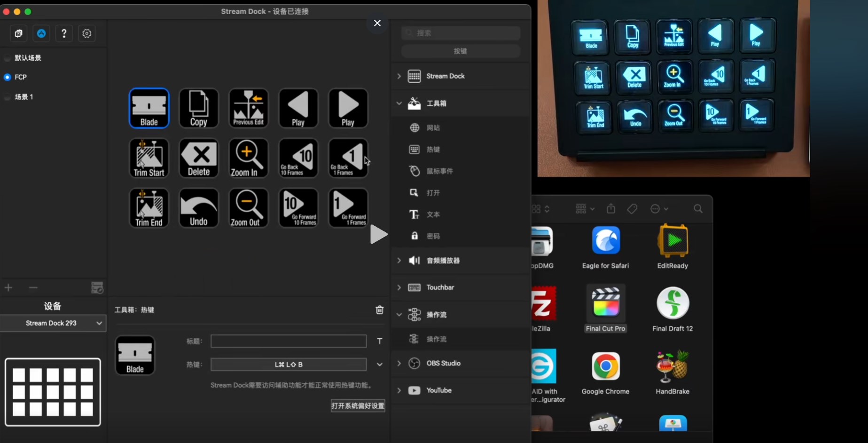Click the Finder share icon

pos(611,208)
